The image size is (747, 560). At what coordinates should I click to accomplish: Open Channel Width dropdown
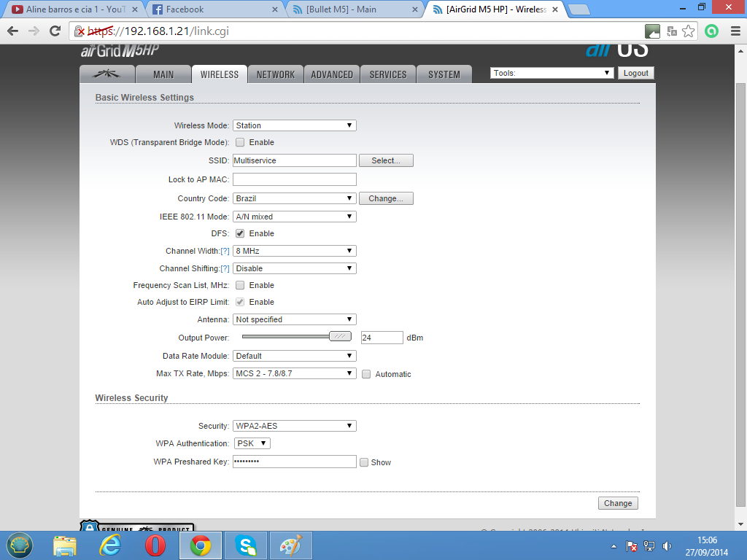click(295, 251)
